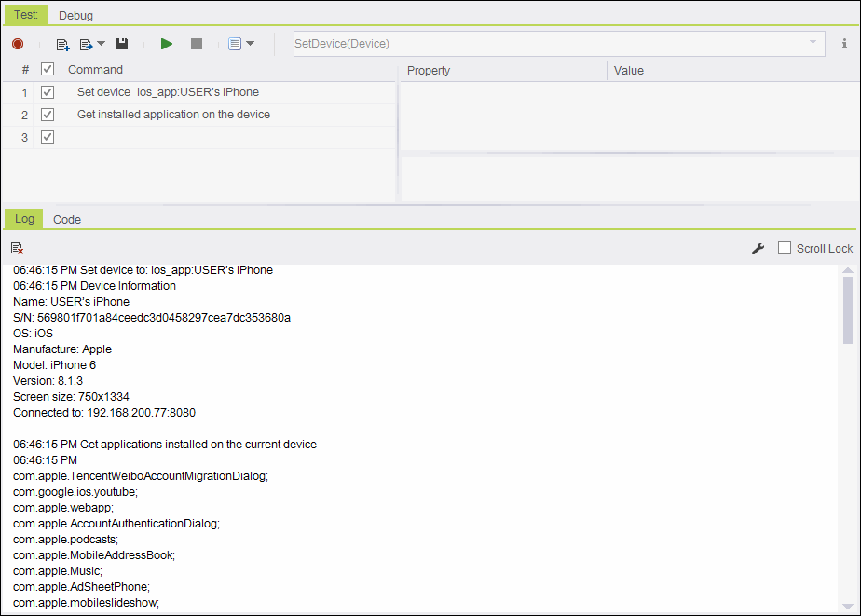Open the document view dropdown arrow
861x616 pixels.
pos(251,44)
